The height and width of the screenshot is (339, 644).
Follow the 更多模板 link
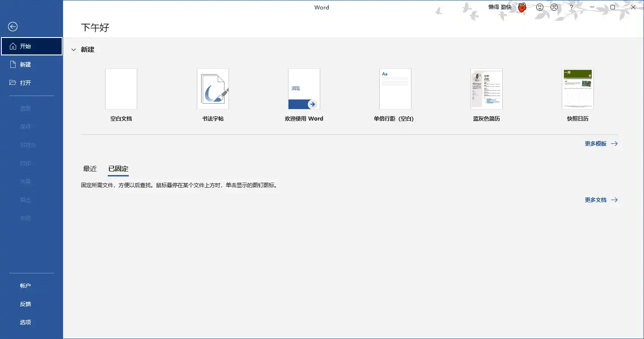[x=601, y=144]
